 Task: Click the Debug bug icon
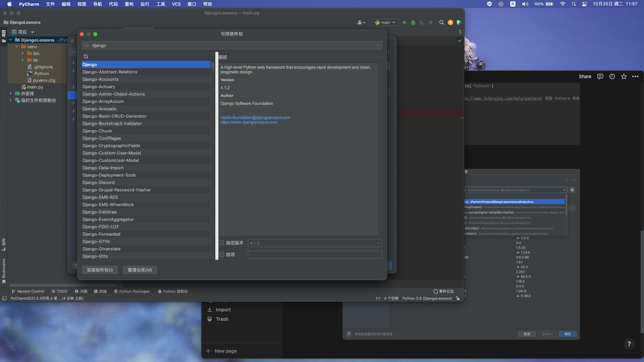click(413, 22)
